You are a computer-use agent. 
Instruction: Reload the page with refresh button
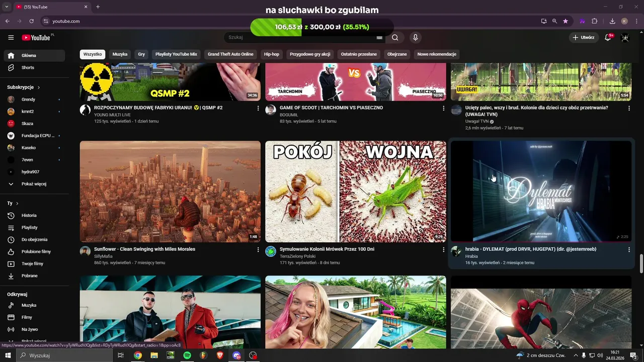31,21
